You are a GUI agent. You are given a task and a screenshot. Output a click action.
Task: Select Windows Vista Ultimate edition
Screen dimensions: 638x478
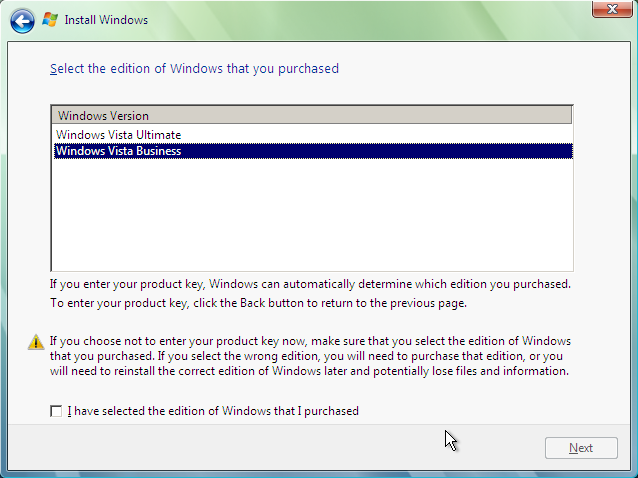point(118,135)
